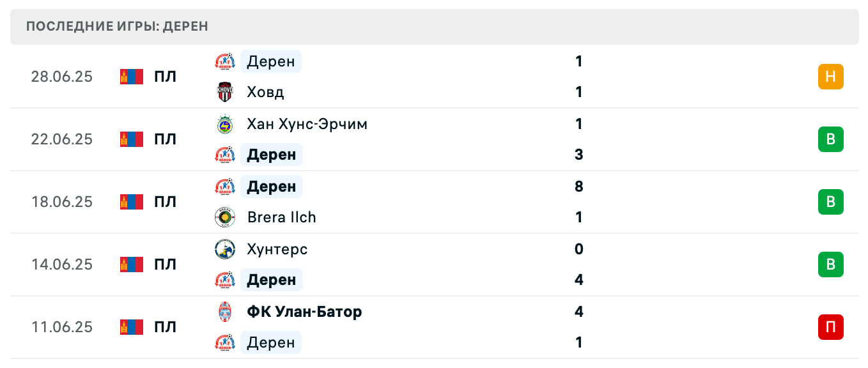The image size is (868, 368).
Task: Click the Mongolia flag beside 11.06.25
Action: pyautogui.click(x=132, y=327)
